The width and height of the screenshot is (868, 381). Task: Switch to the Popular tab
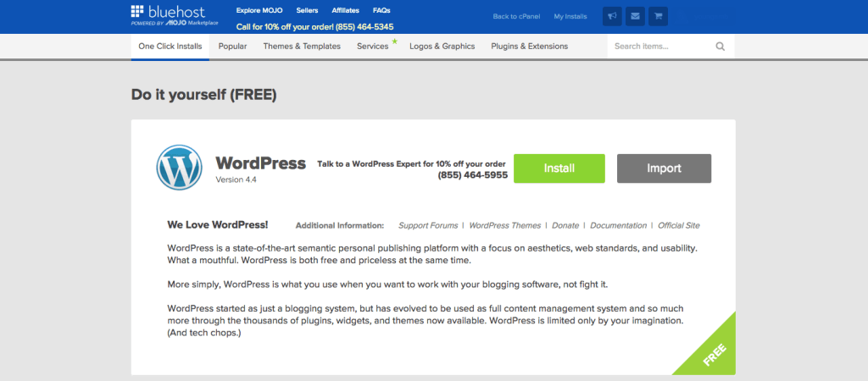pyautogui.click(x=232, y=47)
